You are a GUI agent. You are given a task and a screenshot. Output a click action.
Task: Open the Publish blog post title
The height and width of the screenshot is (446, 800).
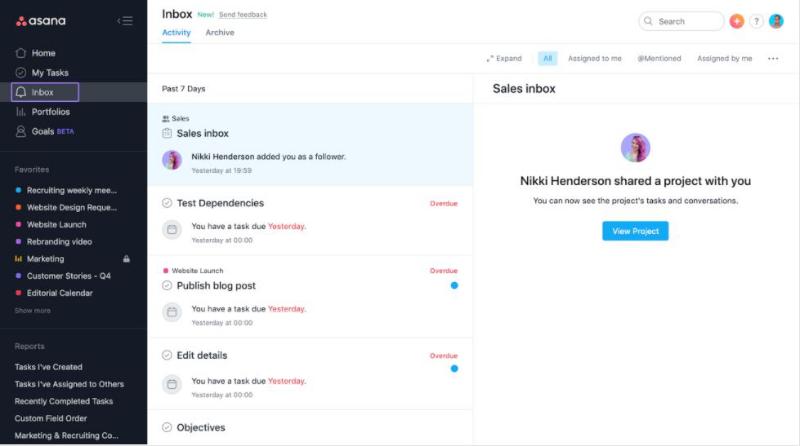click(x=216, y=285)
